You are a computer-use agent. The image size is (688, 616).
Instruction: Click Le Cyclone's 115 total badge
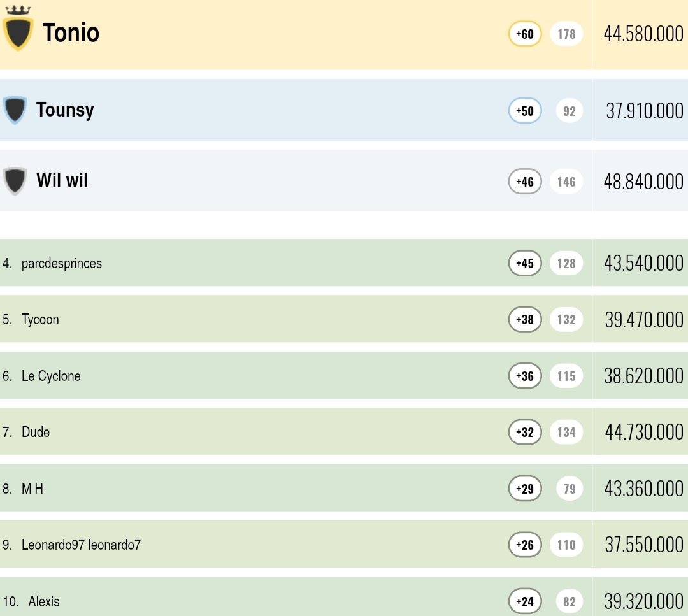point(566,376)
